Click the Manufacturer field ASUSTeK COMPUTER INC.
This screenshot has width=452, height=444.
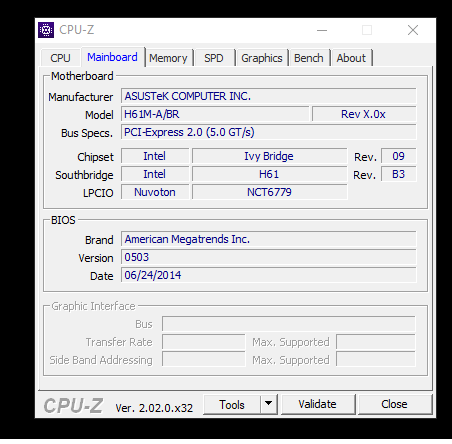[x=269, y=96]
